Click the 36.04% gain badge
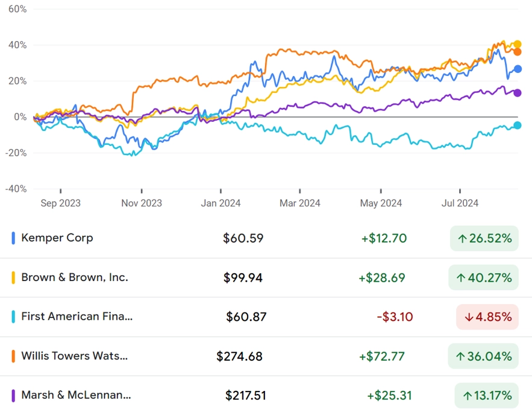This screenshot has width=532, height=412. 483,357
